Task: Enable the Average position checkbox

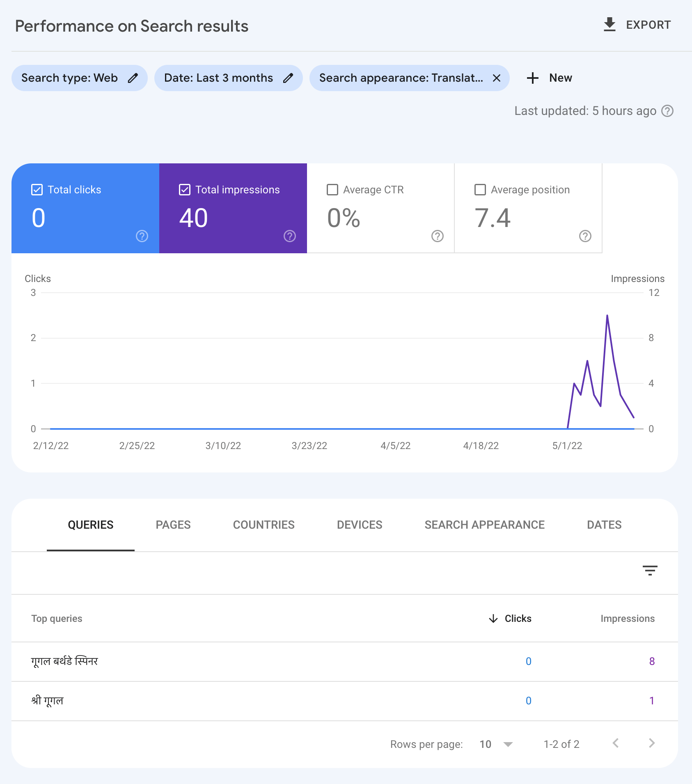Action: (480, 190)
